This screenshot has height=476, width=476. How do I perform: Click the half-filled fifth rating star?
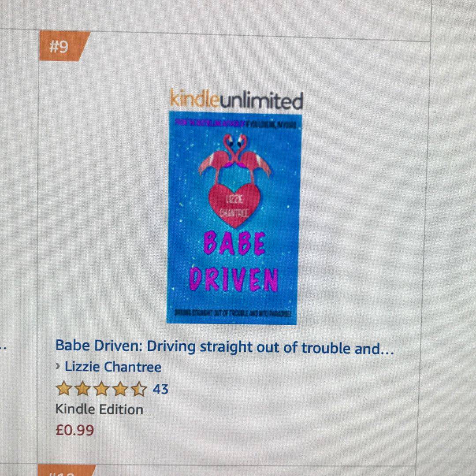(139, 389)
